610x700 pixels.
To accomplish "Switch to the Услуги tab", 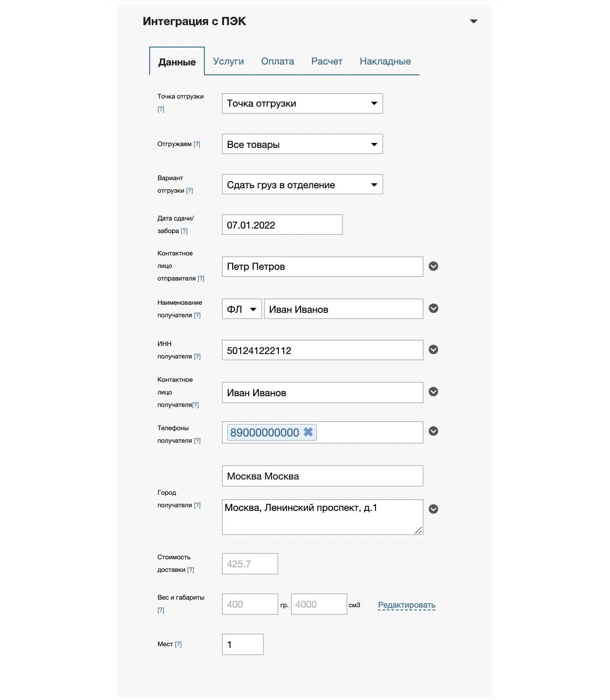I will coord(228,61).
